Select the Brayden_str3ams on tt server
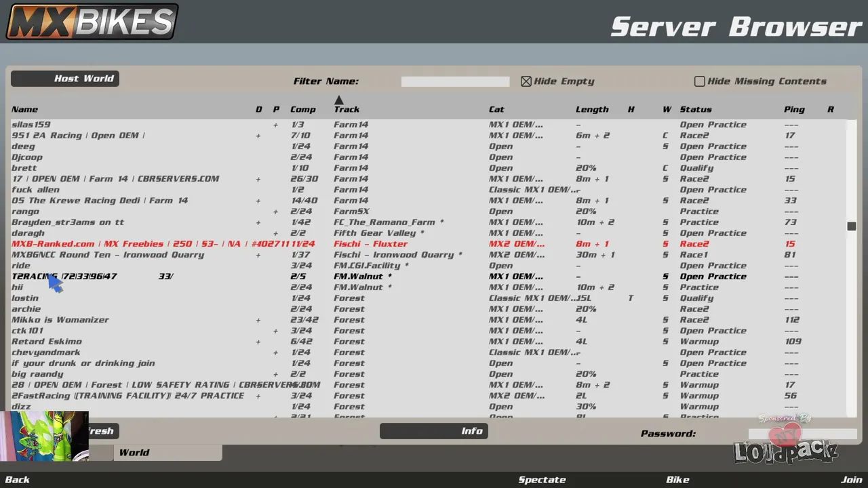Screen dimensions: 868x488 pyautogui.click(x=429, y=222)
